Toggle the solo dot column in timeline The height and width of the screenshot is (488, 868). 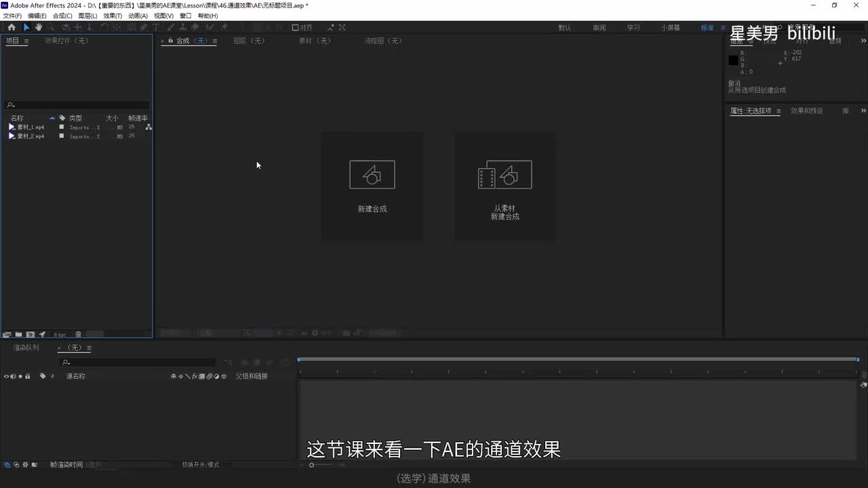(x=20, y=376)
